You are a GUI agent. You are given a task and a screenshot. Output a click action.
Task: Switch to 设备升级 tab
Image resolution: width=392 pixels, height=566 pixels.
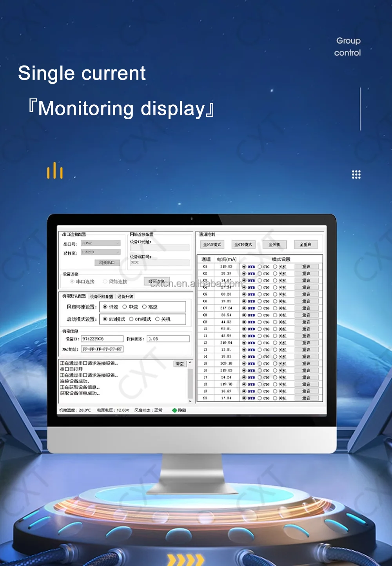tap(125, 297)
